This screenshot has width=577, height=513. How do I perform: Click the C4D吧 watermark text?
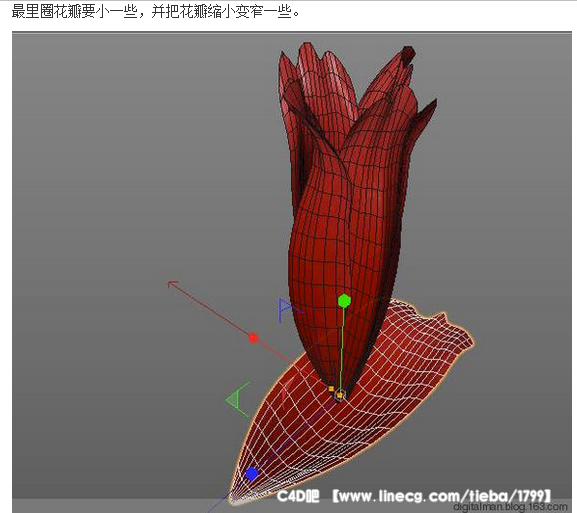(x=298, y=496)
